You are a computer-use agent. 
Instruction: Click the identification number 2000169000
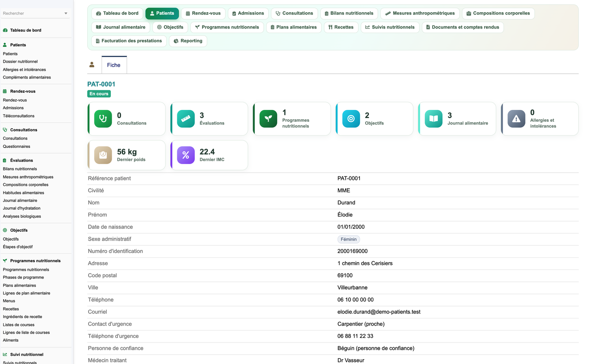pos(353,251)
